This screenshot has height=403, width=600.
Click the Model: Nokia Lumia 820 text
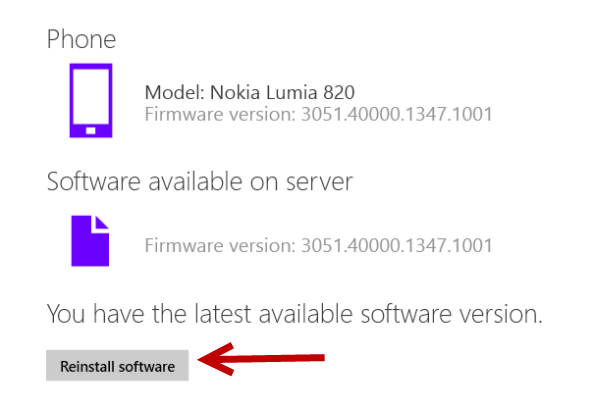pos(249,92)
